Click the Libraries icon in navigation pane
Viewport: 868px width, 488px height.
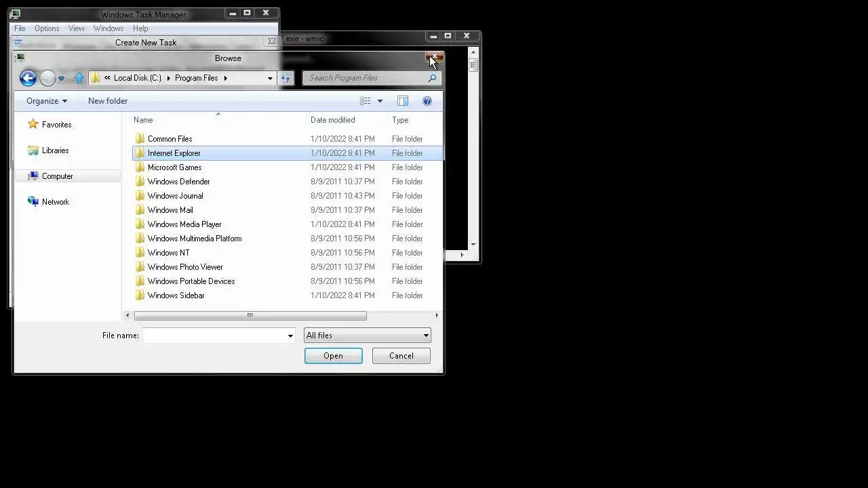33,150
